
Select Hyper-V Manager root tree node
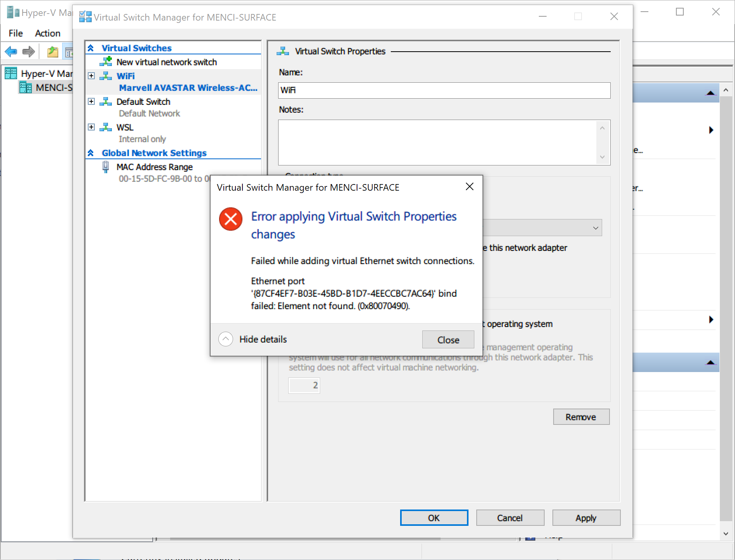[39, 73]
